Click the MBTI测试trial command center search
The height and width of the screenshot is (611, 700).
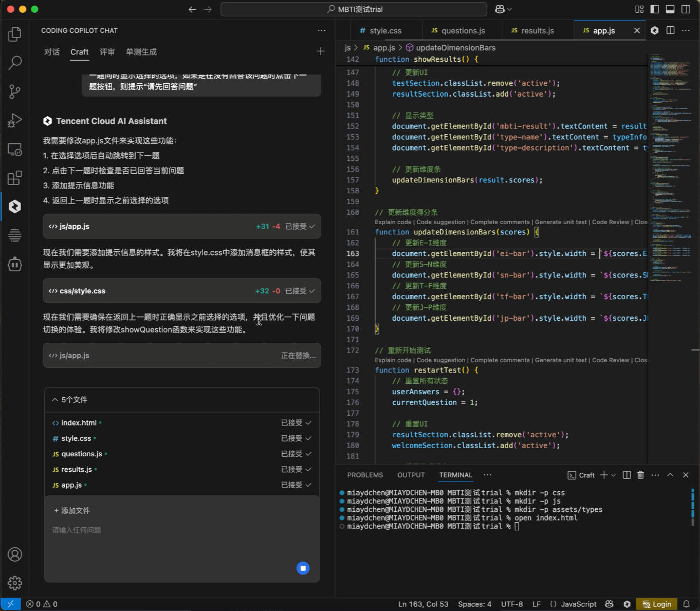coord(354,9)
